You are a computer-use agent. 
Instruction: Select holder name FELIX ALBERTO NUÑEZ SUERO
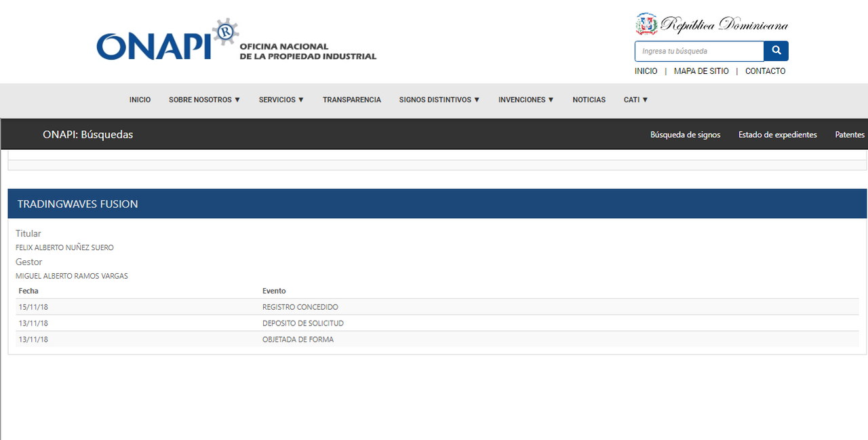click(64, 247)
